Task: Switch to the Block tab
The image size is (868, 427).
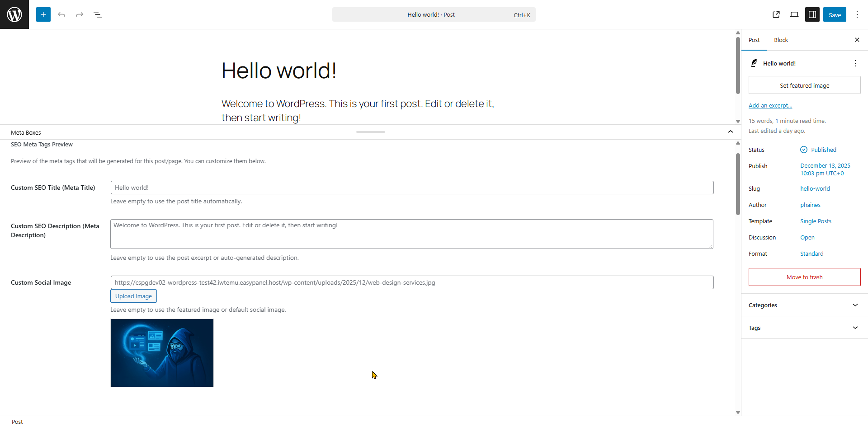Action: click(780, 40)
